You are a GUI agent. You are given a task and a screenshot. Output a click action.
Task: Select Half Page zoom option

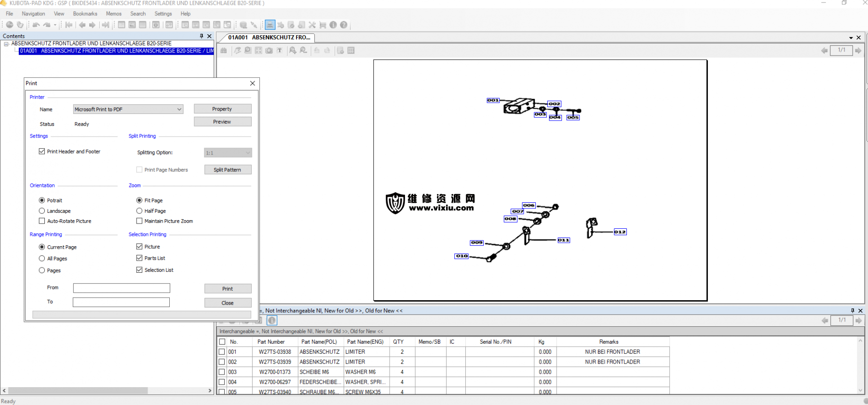click(139, 210)
